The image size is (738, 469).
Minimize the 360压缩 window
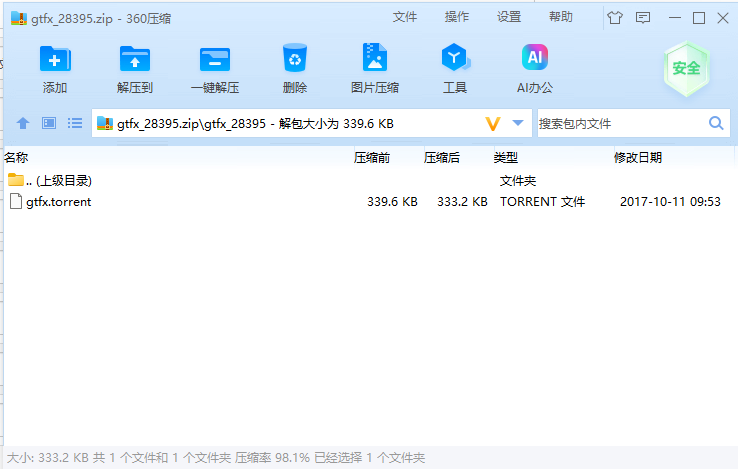click(x=674, y=18)
